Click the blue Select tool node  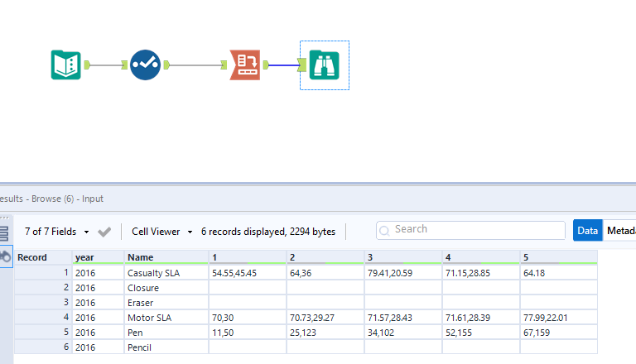[x=144, y=65]
